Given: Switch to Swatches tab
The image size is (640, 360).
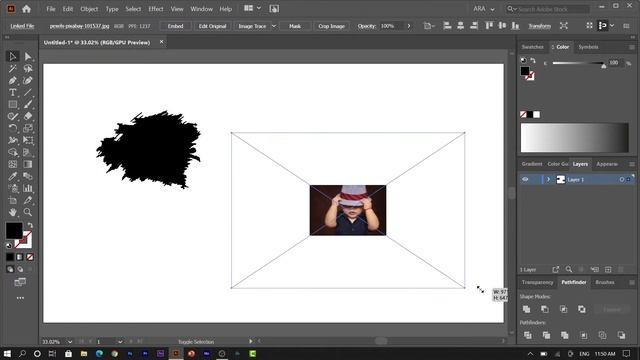Looking at the screenshot, I should 533,47.
